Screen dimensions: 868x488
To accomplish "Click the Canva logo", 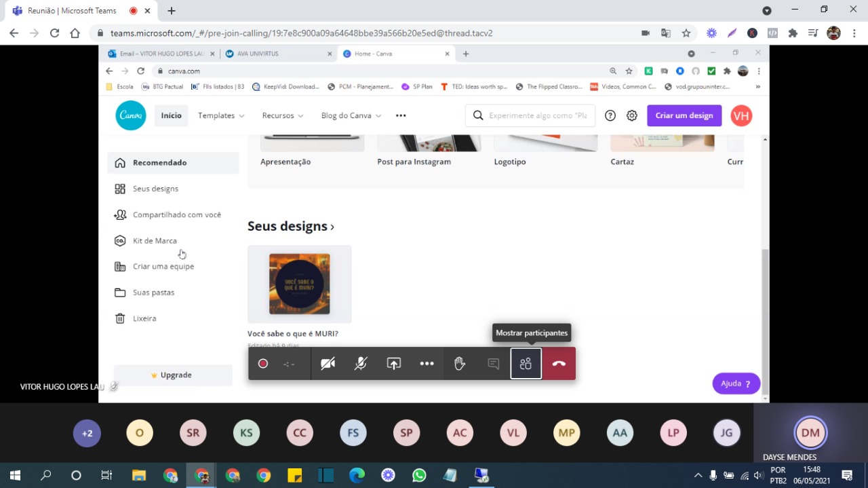I will click(131, 115).
